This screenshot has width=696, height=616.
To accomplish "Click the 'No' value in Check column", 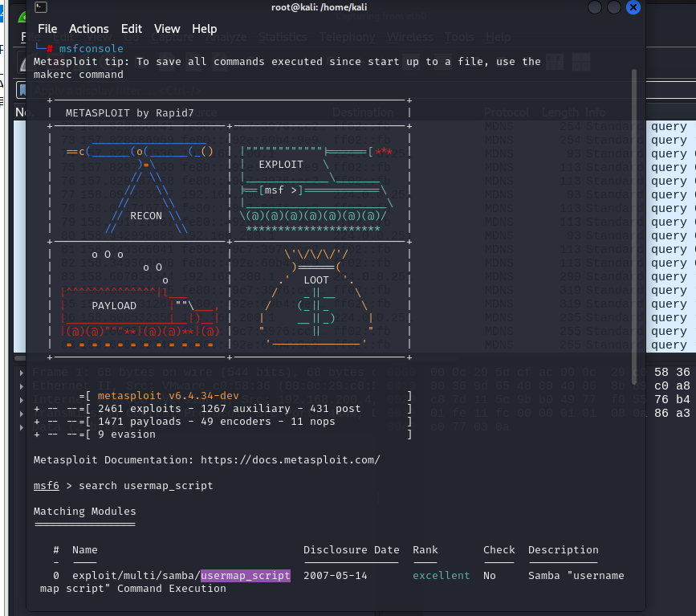I will (490, 576).
